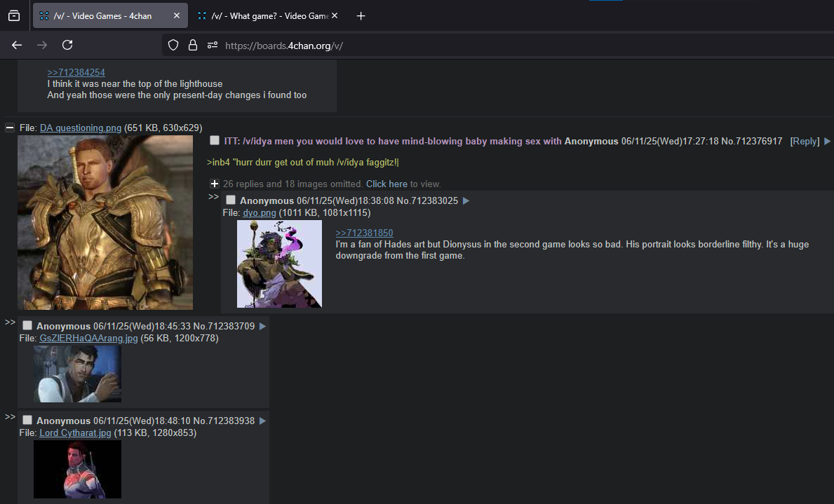Open the Lord Cytharat.jpg file link
This screenshot has width=834, height=504.
(75, 433)
